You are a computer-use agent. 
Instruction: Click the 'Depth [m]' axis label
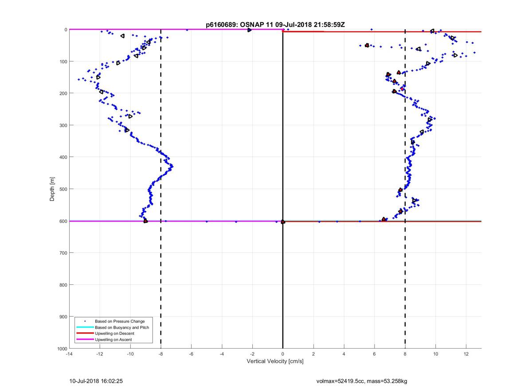[x=52, y=189]
